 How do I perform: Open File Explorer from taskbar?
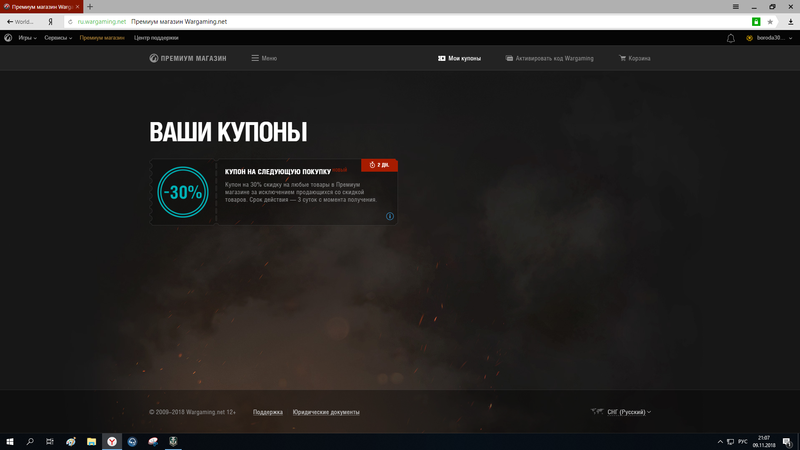[91, 441]
